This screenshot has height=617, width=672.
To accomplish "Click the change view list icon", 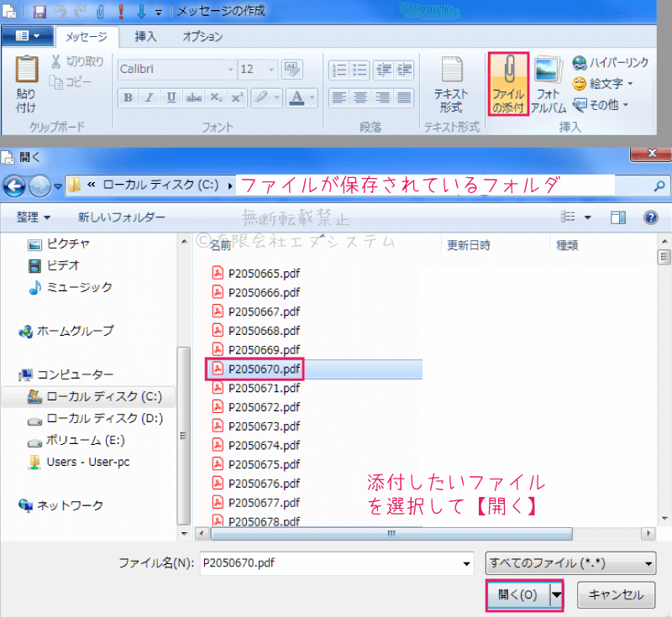I will coord(568,217).
